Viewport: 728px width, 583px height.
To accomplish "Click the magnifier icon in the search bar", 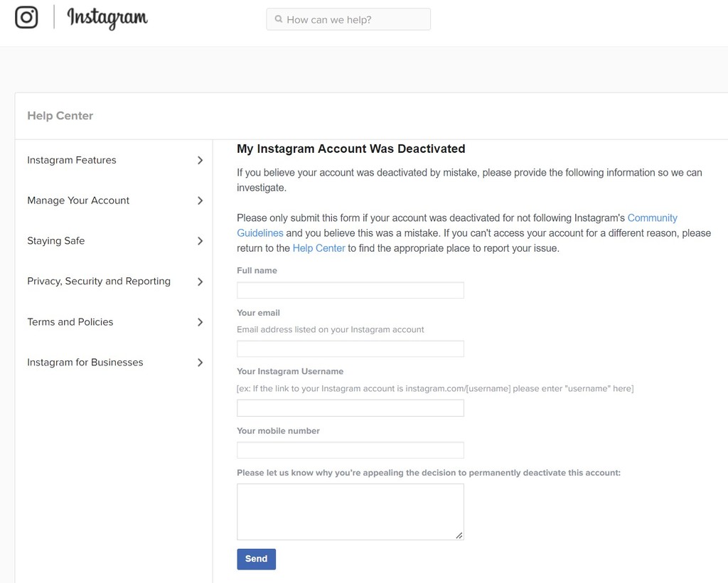I will [x=278, y=19].
